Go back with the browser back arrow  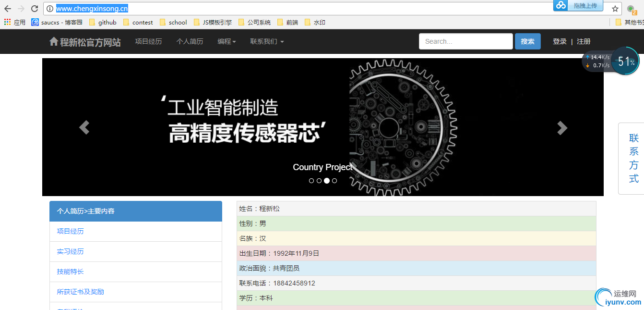click(8, 9)
